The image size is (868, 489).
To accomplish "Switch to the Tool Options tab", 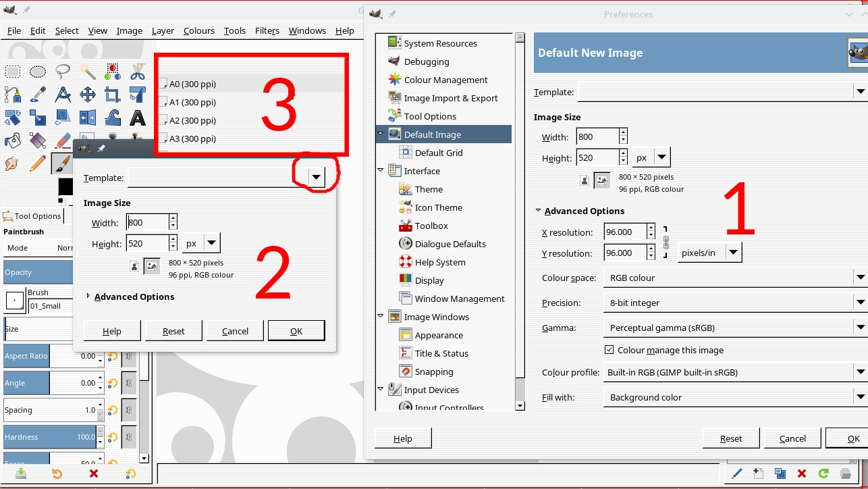I will click(x=32, y=216).
